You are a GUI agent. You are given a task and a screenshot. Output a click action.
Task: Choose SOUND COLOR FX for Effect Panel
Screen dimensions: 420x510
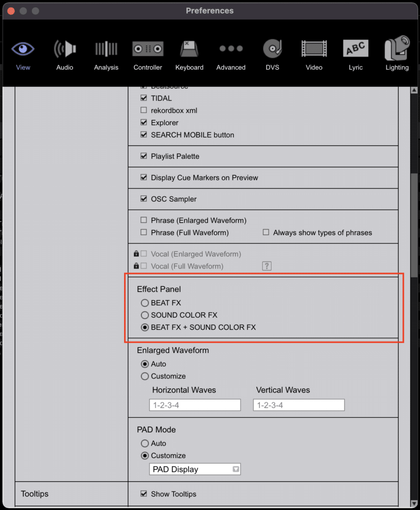(144, 315)
